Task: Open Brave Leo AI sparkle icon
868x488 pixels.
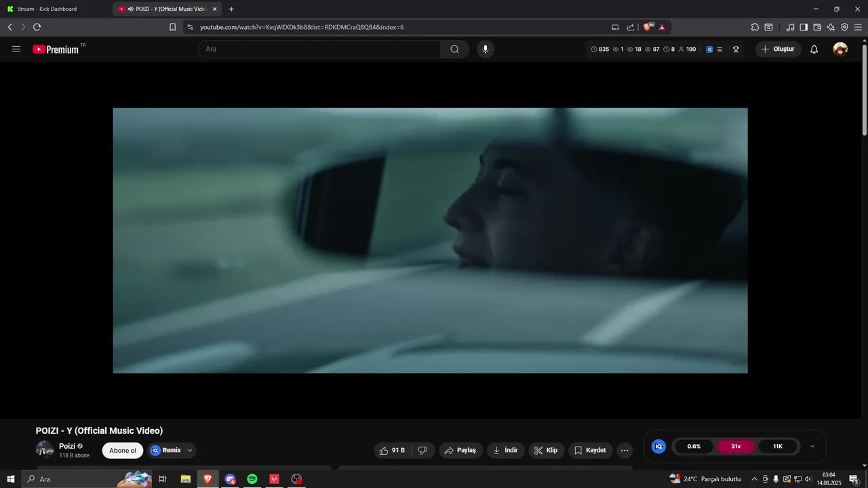Action: click(831, 27)
